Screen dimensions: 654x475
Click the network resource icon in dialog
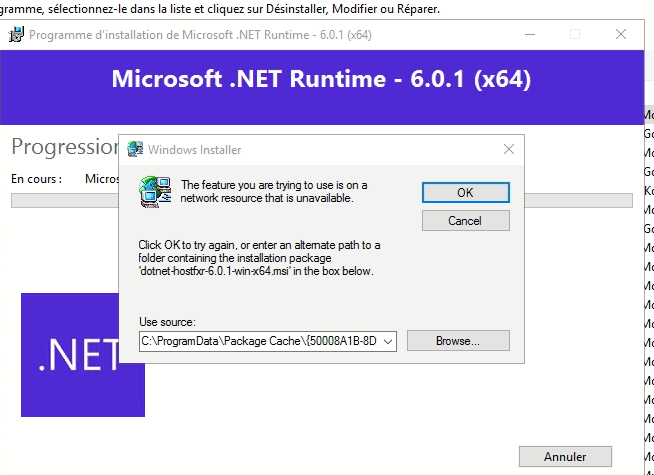tap(155, 192)
